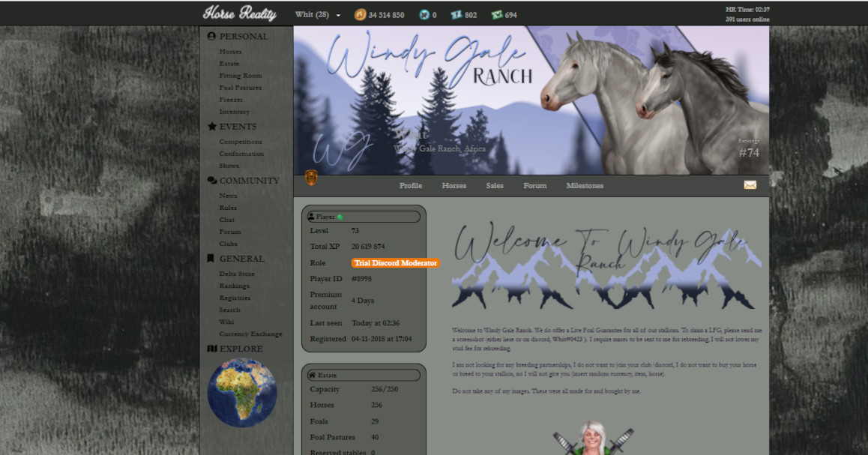Switch to the Horses tab
The height and width of the screenshot is (455, 868).
(x=454, y=185)
